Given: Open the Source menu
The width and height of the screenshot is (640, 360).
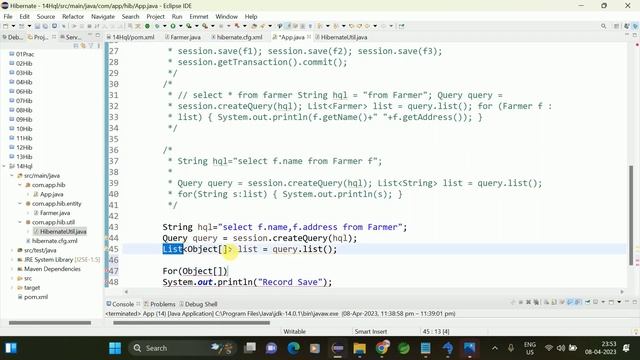Looking at the screenshot, I should coord(46,16).
